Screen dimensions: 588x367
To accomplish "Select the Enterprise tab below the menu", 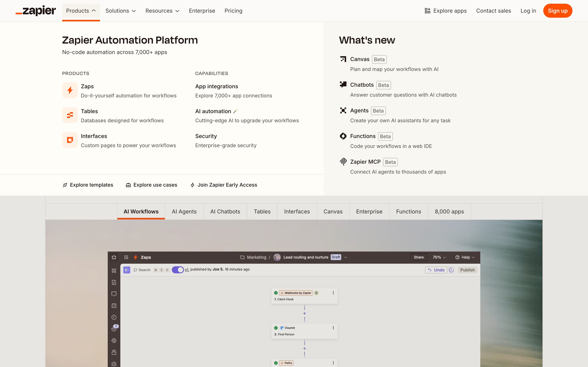I will 369,211.
